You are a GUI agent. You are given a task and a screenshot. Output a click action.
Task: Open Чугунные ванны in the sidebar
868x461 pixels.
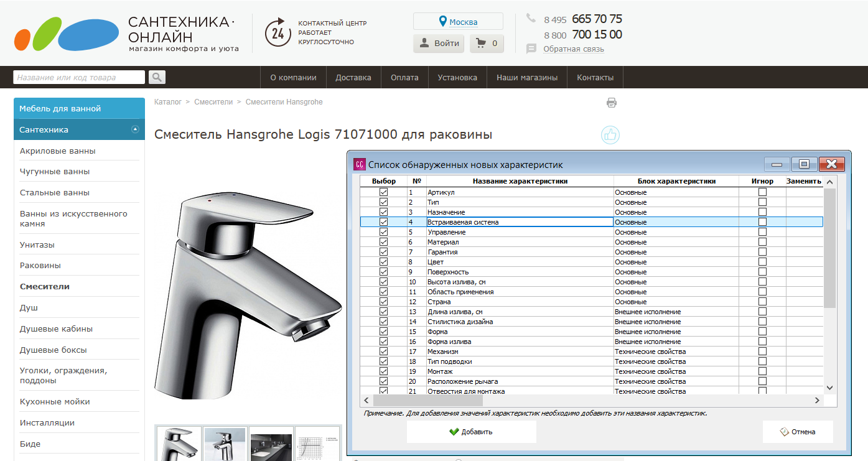pos(55,171)
